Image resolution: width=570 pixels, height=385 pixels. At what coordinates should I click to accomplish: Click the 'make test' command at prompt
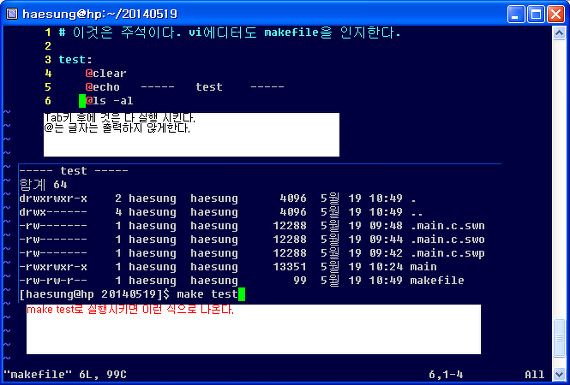pos(207,294)
